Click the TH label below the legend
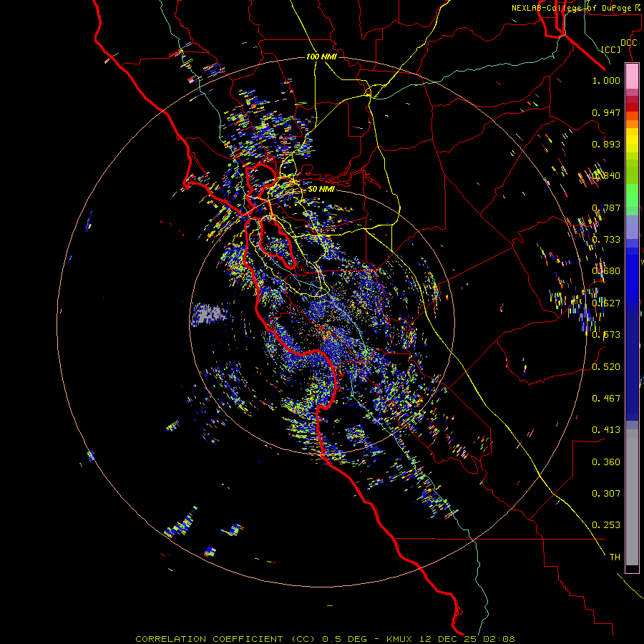This screenshot has width=644, height=644. [615, 557]
